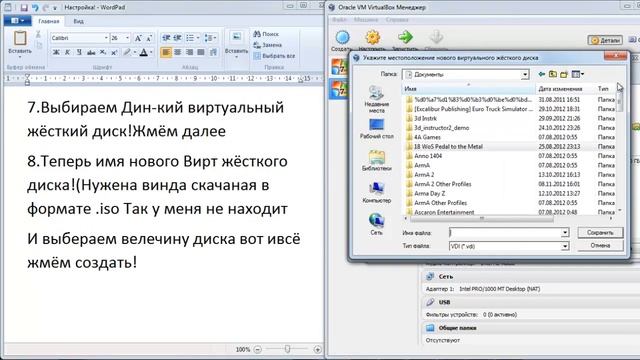Toggle superscript formatting
Viewport: 640px width, 360px height.
tap(114, 52)
